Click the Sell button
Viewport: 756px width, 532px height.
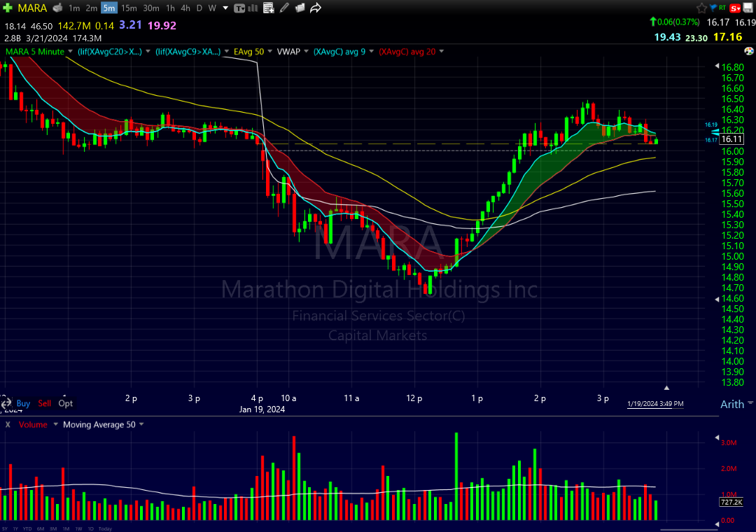44,403
